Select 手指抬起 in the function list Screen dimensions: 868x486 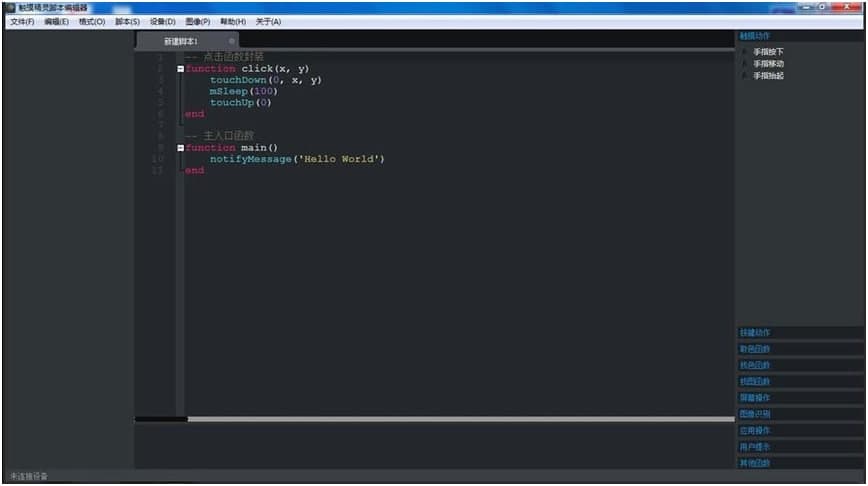768,76
